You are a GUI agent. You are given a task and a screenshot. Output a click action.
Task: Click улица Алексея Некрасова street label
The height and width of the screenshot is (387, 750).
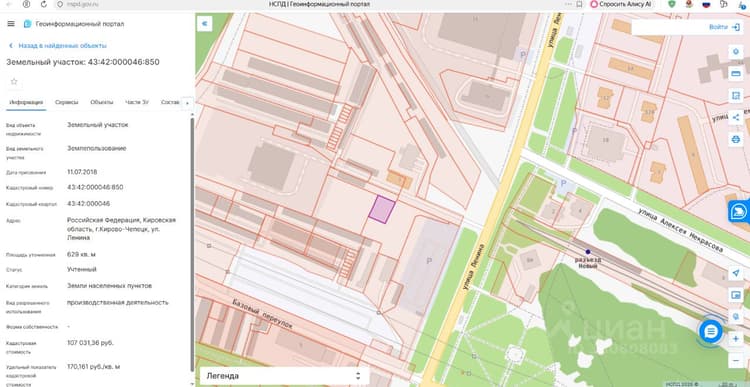pyautogui.click(x=681, y=231)
